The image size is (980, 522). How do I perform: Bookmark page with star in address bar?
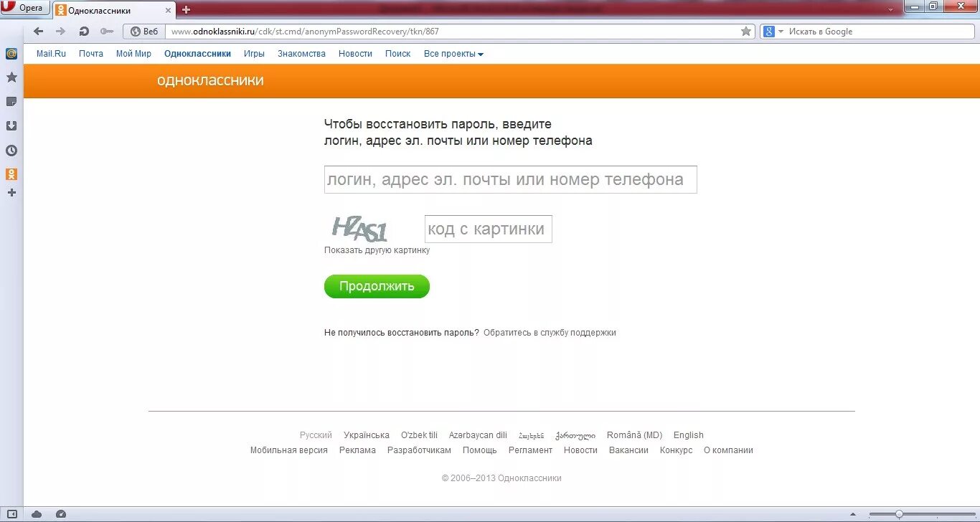(x=746, y=32)
